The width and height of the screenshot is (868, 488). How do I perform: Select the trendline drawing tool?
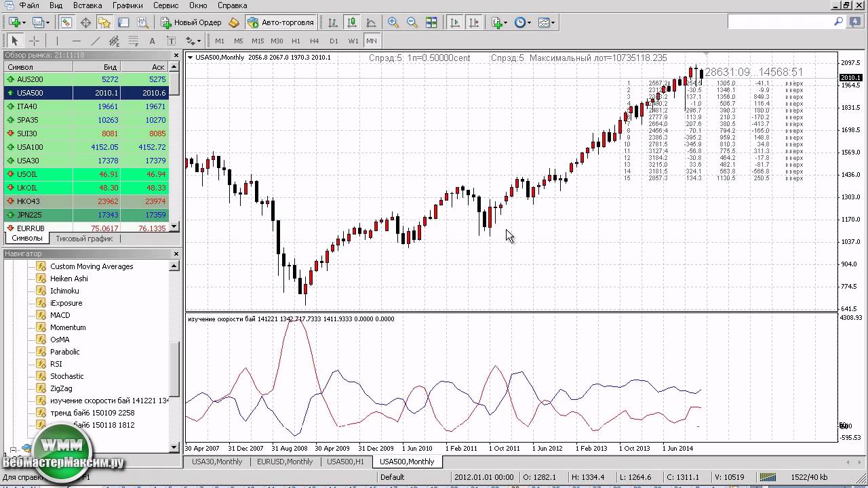(x=96, y=41)
